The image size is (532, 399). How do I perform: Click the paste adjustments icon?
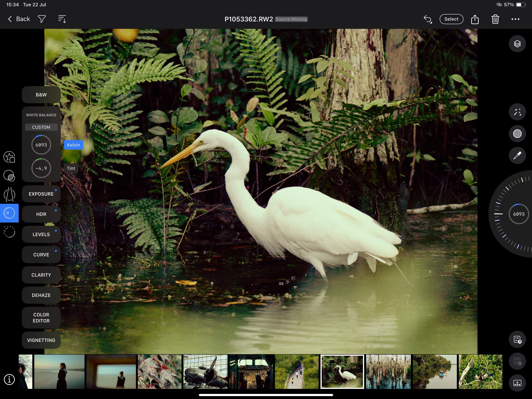[x=517, y=361]
